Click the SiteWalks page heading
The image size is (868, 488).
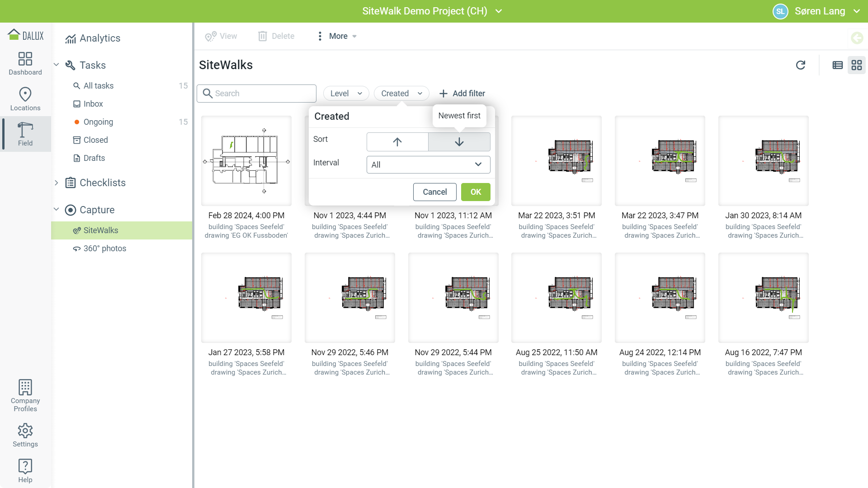tap(226, 65)
